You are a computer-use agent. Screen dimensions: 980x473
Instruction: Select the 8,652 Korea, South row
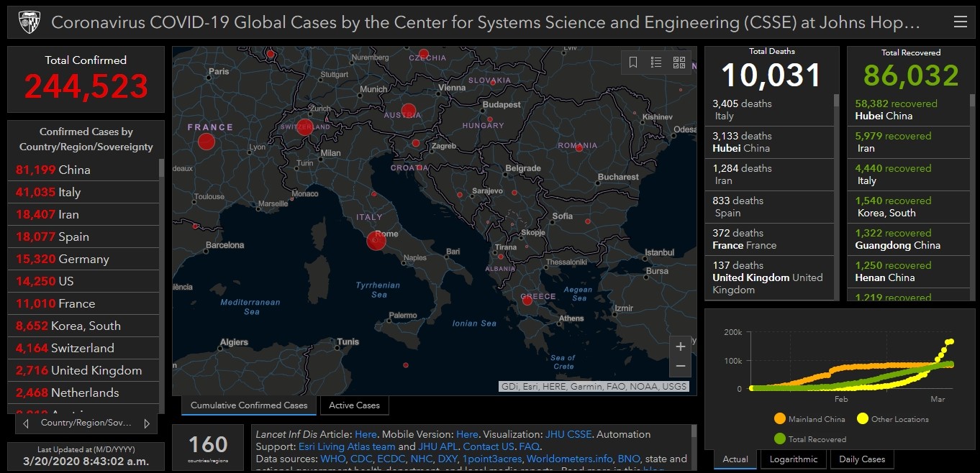coord(83,326)
